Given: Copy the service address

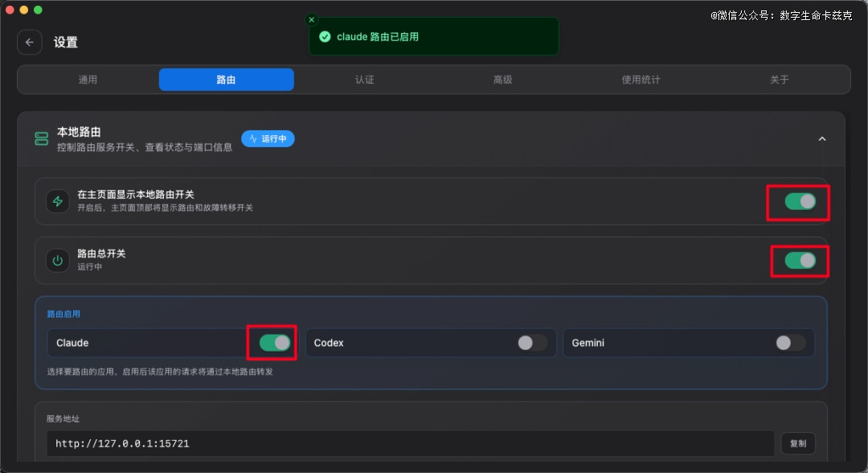Looking at the screenshot, I should 797,443.
